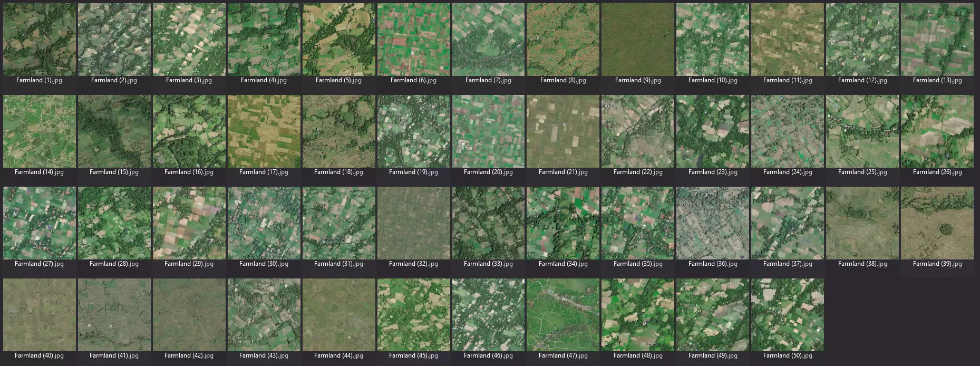Choose the Farmland (41).jpg thumbnail
The width and height of the screenshot is (980, 366).
(x=114, y=315)
